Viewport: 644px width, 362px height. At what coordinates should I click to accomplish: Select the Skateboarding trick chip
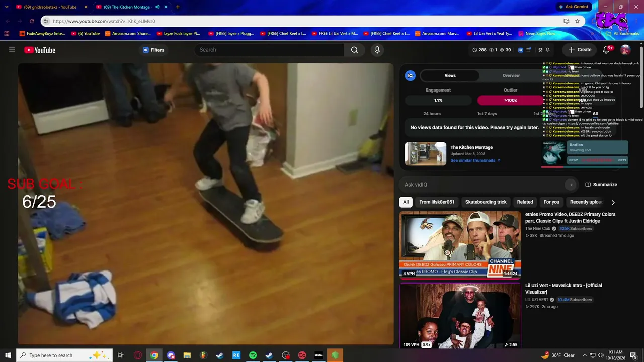pyautogui.click(x=486, y=202)
